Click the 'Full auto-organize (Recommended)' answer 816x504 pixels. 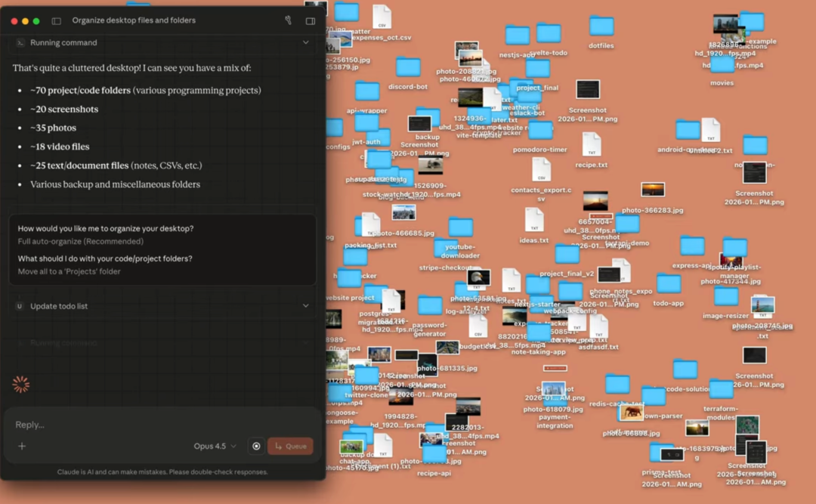[x=81, y=242]
